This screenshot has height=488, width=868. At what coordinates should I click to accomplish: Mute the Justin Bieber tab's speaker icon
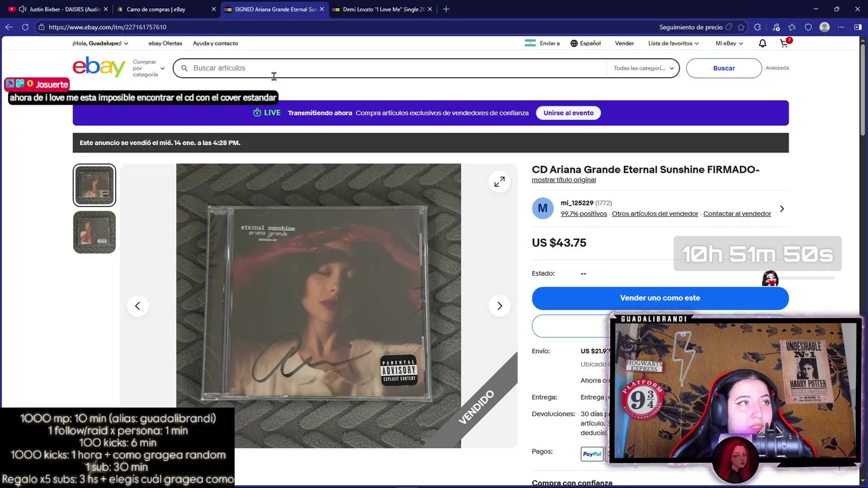(x=22, y=9)
